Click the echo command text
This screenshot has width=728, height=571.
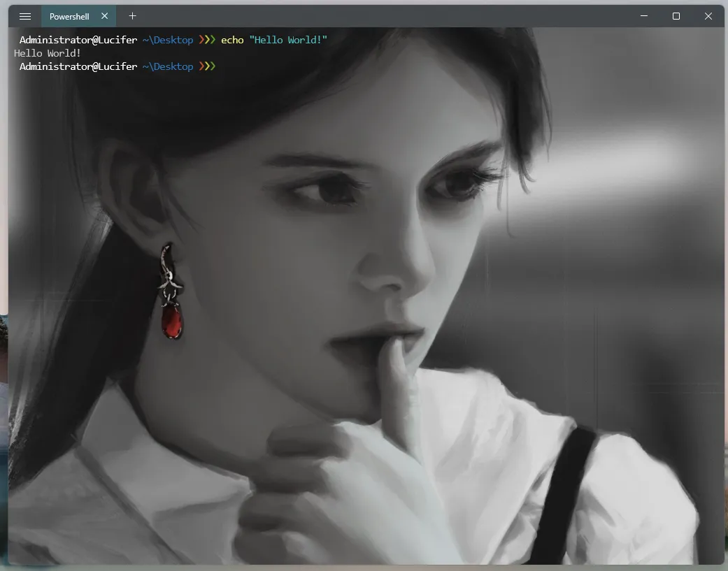click(x=232, y=40)
